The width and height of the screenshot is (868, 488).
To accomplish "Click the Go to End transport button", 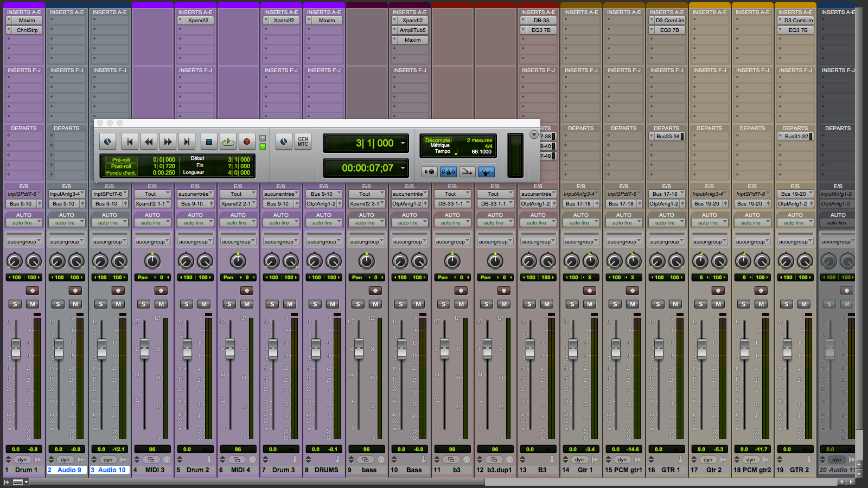I will [x=187, y=142].
